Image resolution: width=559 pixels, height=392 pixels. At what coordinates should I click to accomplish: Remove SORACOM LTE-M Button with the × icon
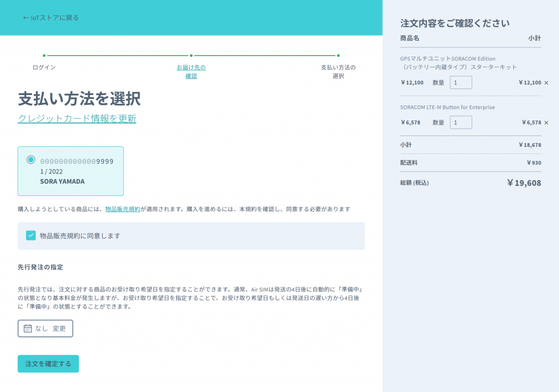pyautogui.click(x=546, y=123)
